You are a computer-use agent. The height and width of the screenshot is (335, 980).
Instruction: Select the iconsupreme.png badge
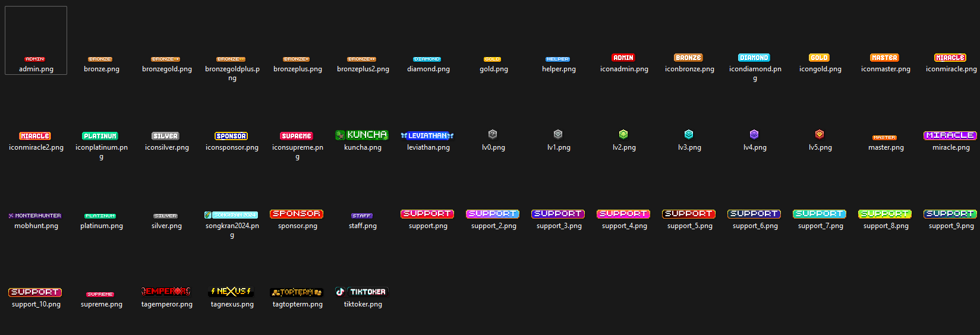point(297,136)
